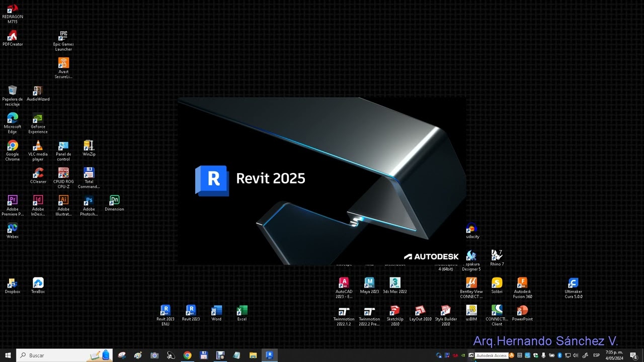Image resolution: width=644 pixels, height=362 pixels.
Task: Click the ESP language indicator
Action: 597,355
